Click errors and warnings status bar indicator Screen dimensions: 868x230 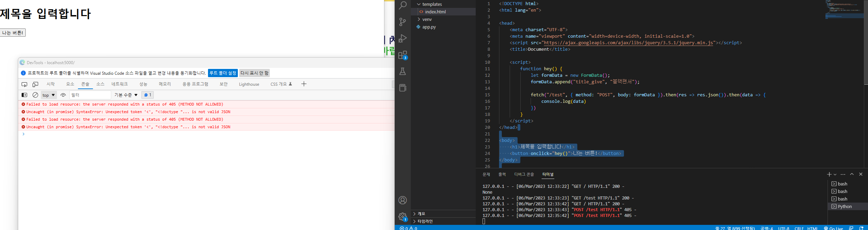408,228
